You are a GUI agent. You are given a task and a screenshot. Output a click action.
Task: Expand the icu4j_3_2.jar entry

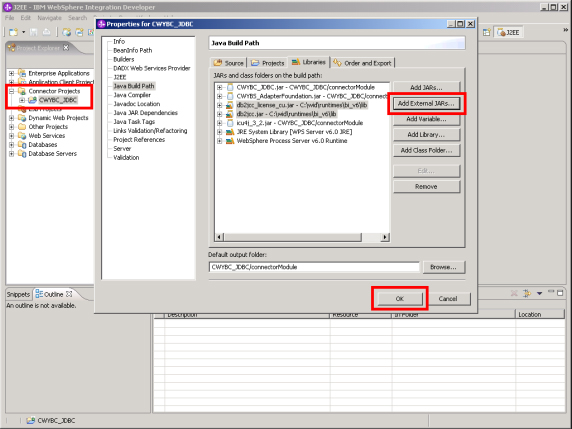tap(219, 123)
